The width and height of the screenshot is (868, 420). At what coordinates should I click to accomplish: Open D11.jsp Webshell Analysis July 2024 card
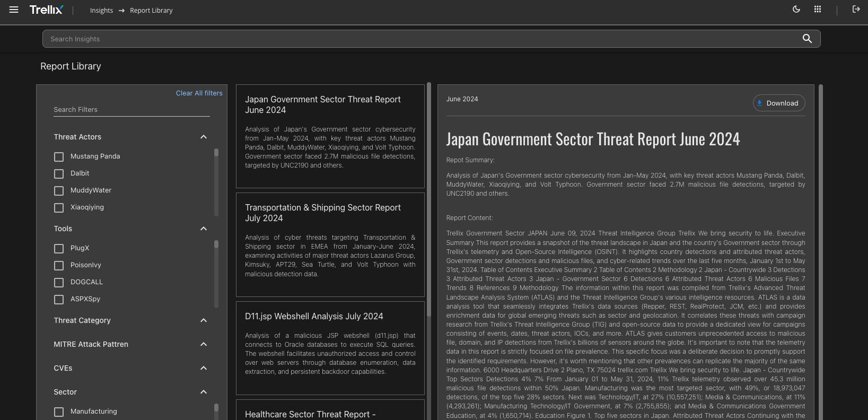tap(330, 348)
